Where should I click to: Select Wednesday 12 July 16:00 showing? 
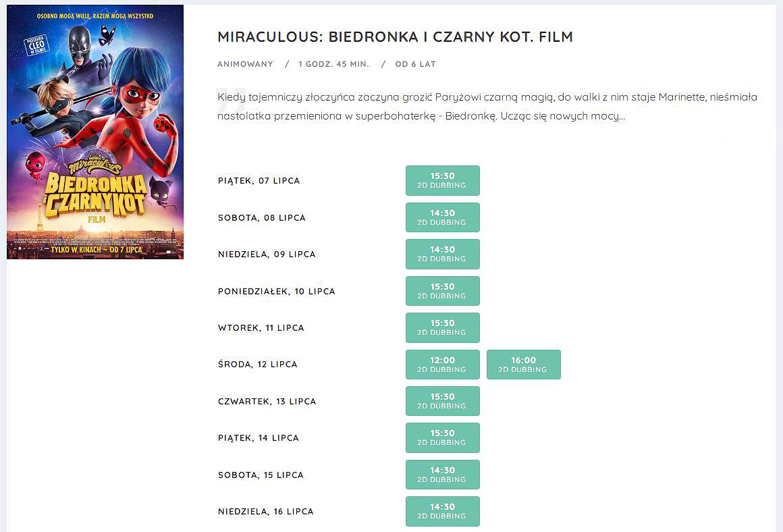tap(523, 365)
